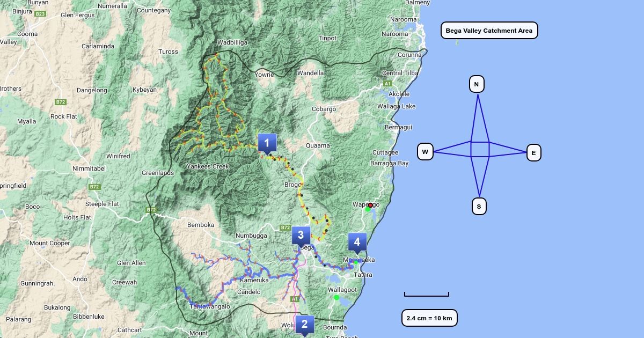Click the center of the compass rose
The height and width of the screenshot is (338, 644).
[480, 149]
